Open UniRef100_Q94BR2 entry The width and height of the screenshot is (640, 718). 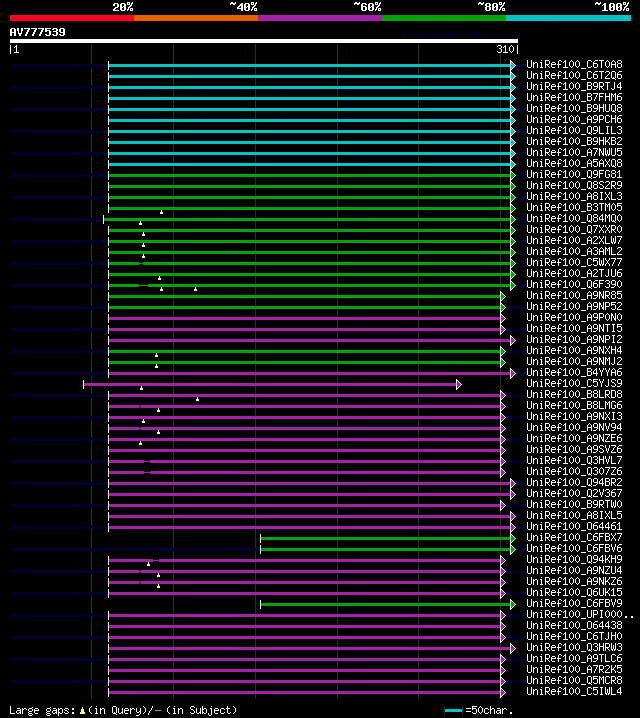[574, 482]
